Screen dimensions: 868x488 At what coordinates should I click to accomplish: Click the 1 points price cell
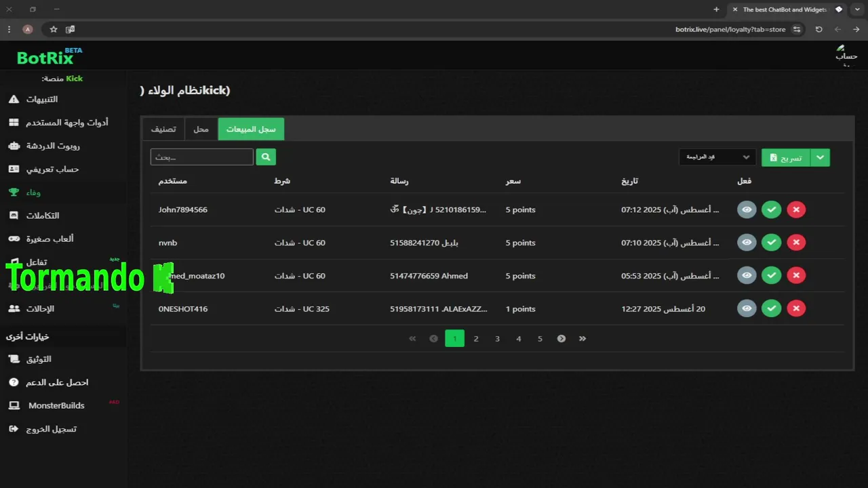(x=521, y=309)
